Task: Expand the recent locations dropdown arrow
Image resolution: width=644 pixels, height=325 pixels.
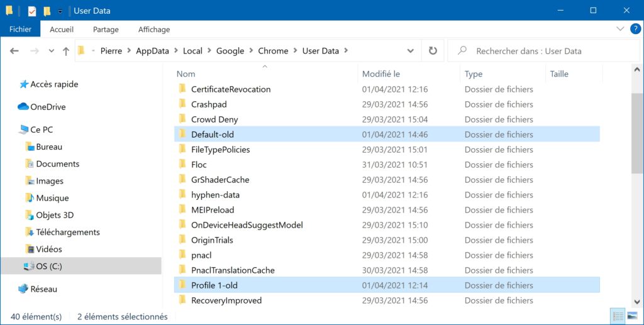Action: 52,51
